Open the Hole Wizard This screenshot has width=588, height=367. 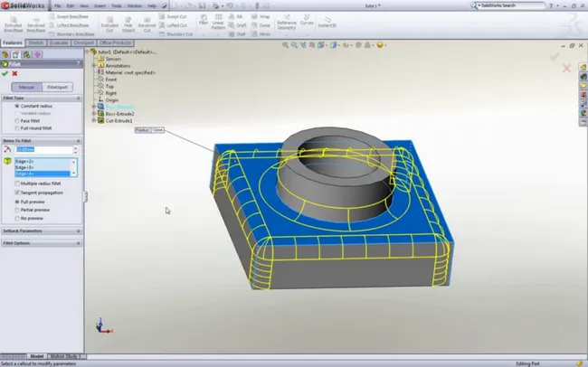pos(128,24)
